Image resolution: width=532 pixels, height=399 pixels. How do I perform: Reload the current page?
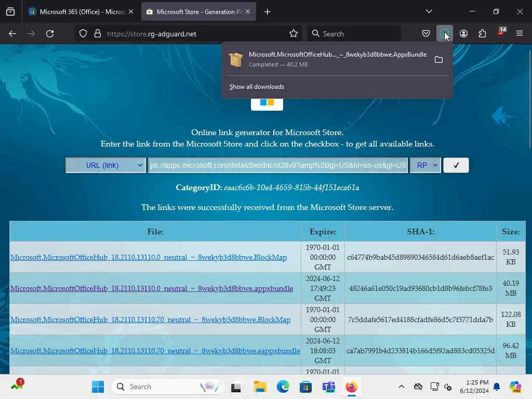coord(50,34)
